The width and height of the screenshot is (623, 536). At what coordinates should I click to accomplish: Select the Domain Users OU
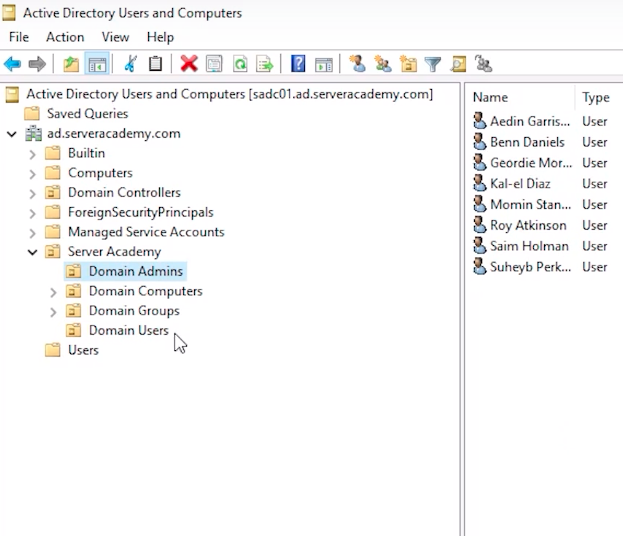coord(128,330)
